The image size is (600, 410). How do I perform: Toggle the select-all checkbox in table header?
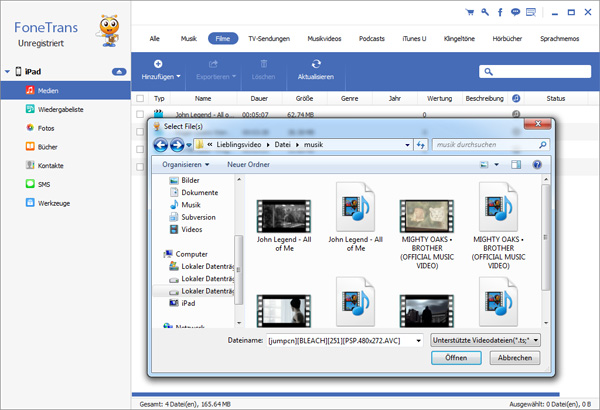click(x=141, y=99)
